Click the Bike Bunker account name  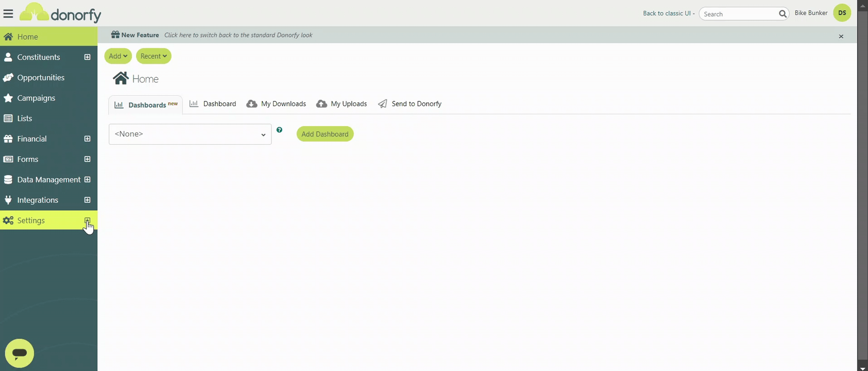point(811,13)
